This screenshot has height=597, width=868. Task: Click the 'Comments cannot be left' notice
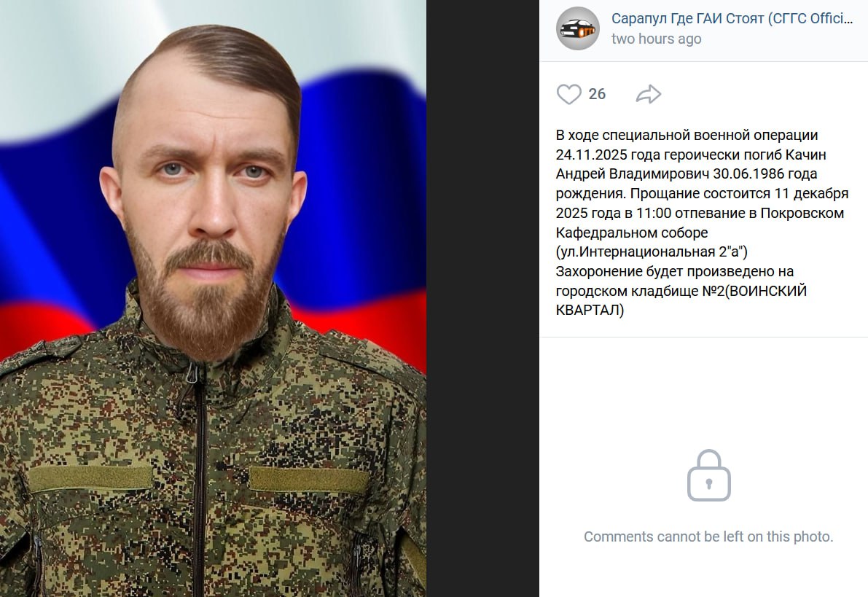point(708,536)
